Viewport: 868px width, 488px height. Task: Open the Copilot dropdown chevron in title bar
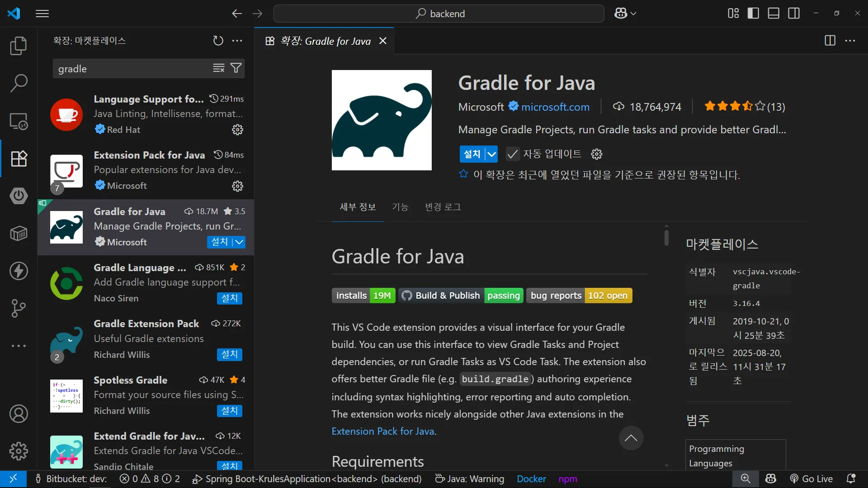(633, 14)
